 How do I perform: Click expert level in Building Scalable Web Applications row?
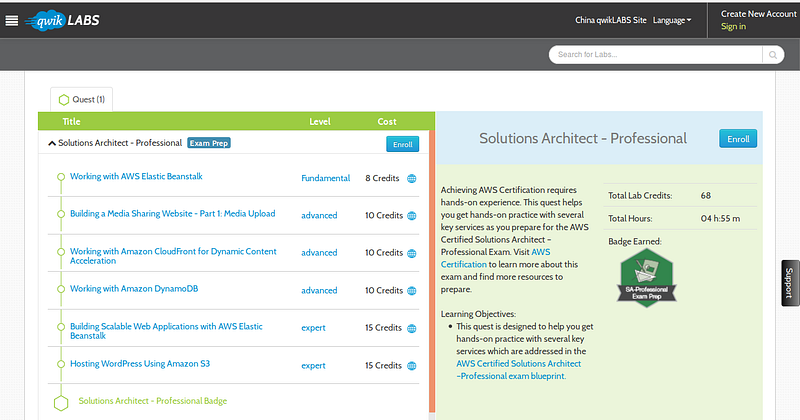(313, 328)
